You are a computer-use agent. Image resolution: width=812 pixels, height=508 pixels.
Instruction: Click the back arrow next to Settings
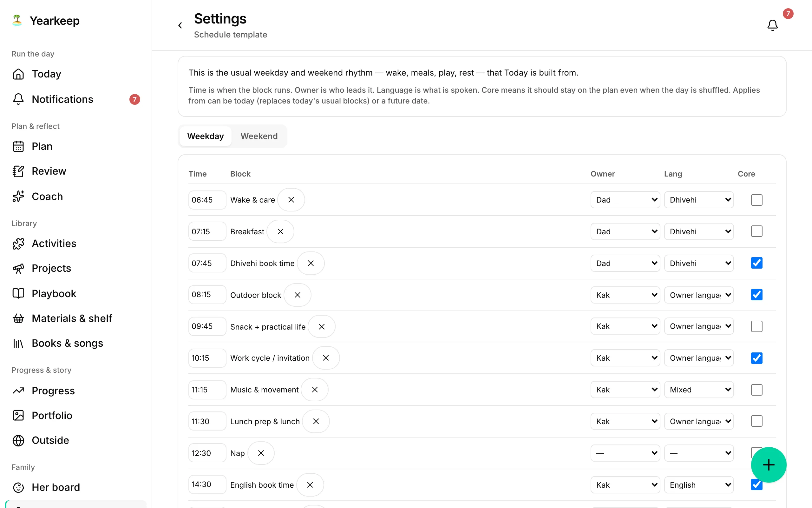180,25
